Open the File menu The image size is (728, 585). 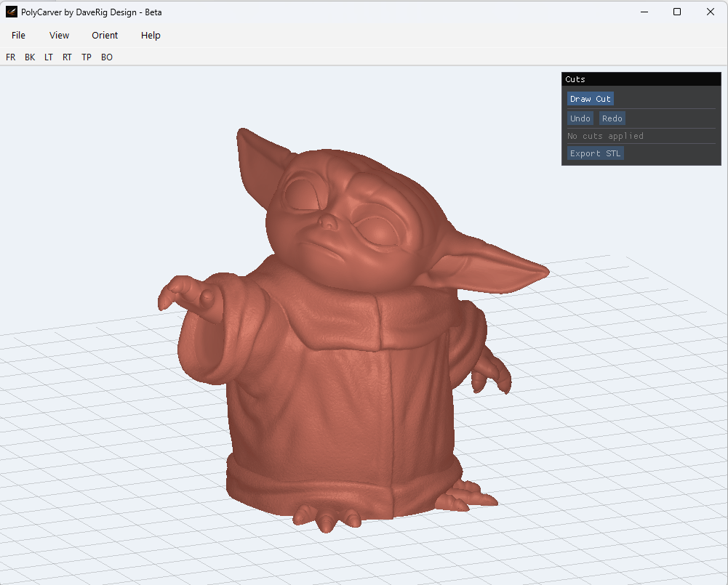(19, 36)
